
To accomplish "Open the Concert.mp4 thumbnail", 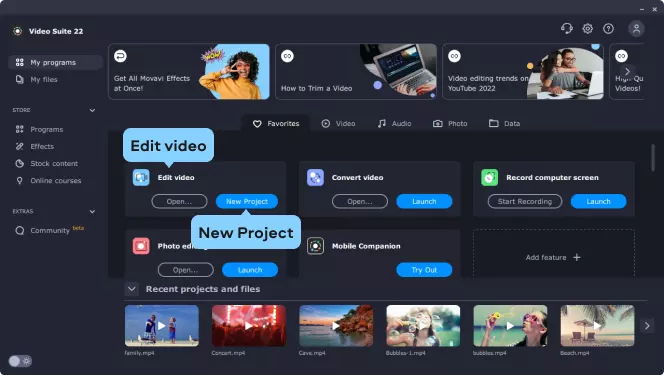I will (x=249, y=326).
